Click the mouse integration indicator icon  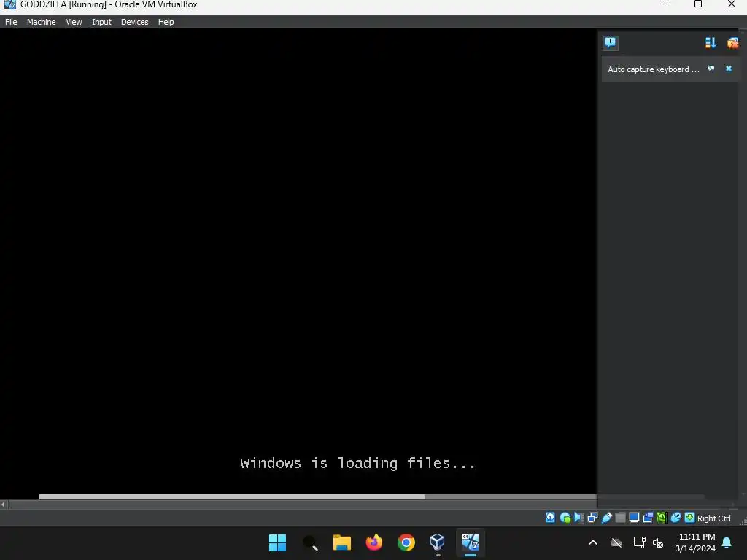click(x=676, y=518)
